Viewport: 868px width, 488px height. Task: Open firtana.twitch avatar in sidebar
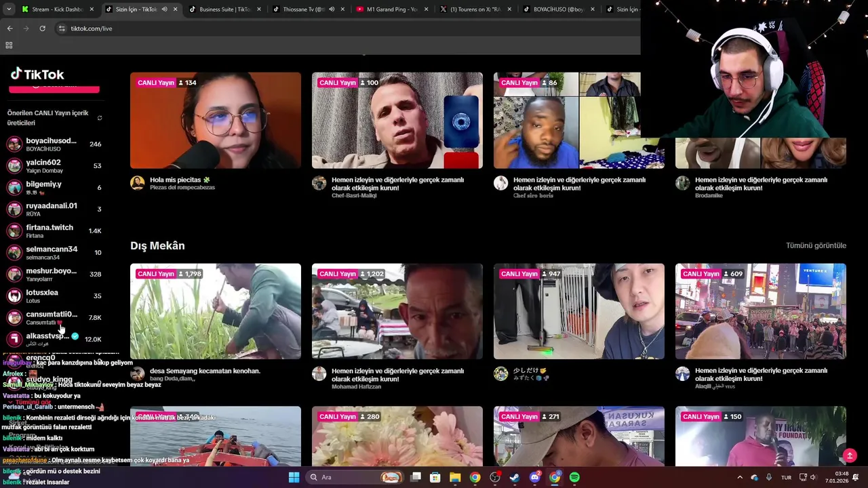click(x=14, y=231)
